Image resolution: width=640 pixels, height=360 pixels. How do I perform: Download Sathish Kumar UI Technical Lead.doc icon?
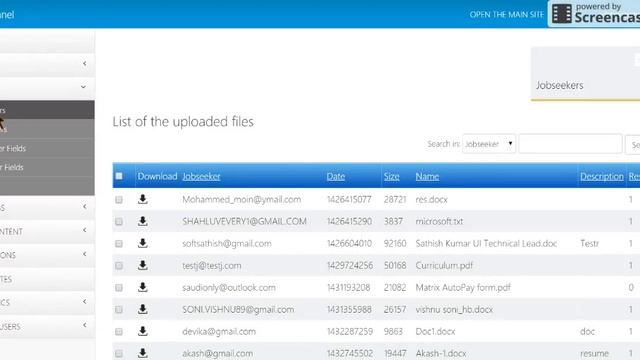[x=142, y=243]
